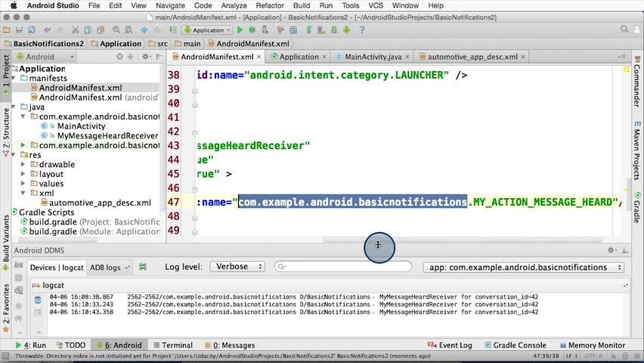Open the Build menu
This screenshot has width=644, height=363.
point(302,5)
